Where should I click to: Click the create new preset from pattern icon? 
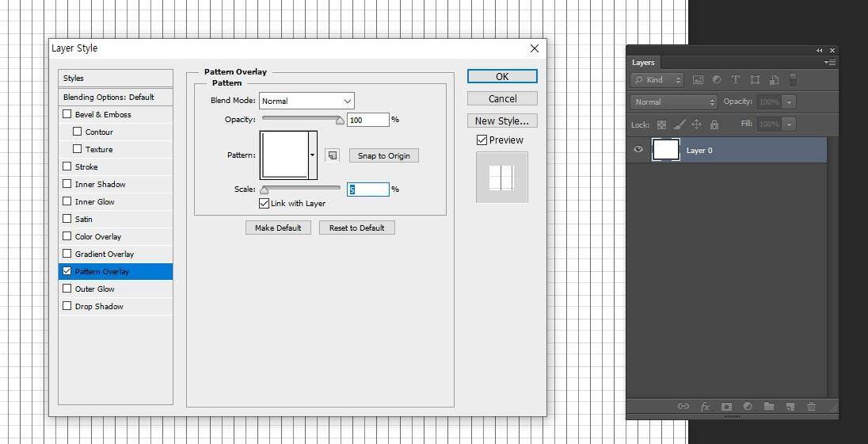332,155
